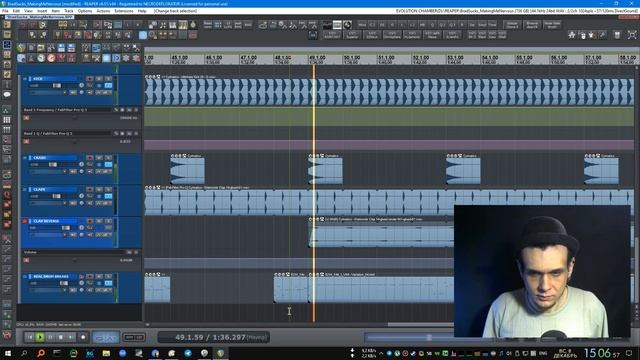The image size is (640, 360).
Task: Open the Extensions menu
Action: 124,11
